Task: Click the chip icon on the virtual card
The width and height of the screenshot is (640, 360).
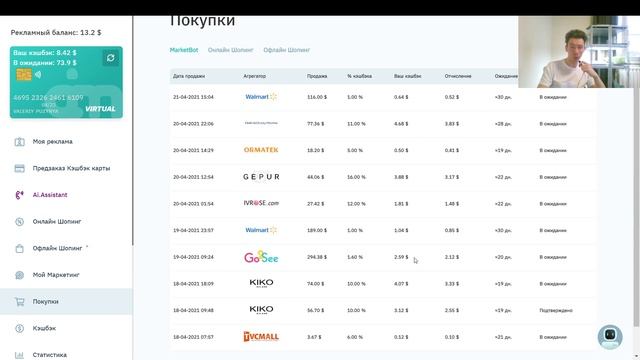Action: 24,75
